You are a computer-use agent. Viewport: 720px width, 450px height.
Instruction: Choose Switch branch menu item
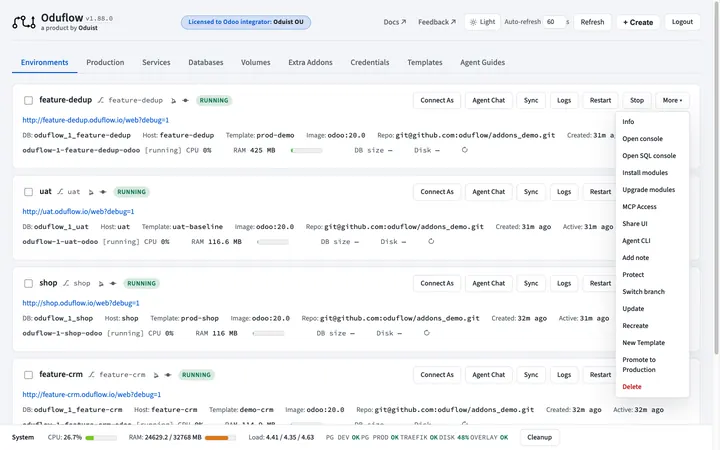point(652,292)
